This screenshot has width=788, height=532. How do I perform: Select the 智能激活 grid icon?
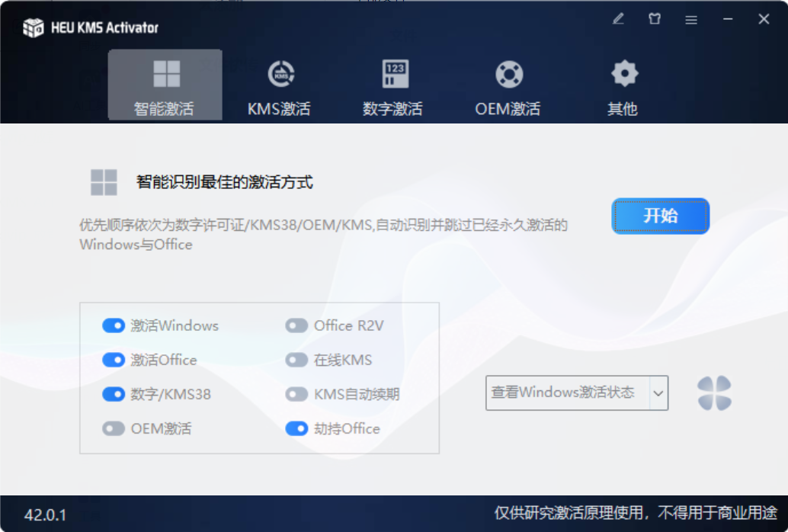coord(165,74)
